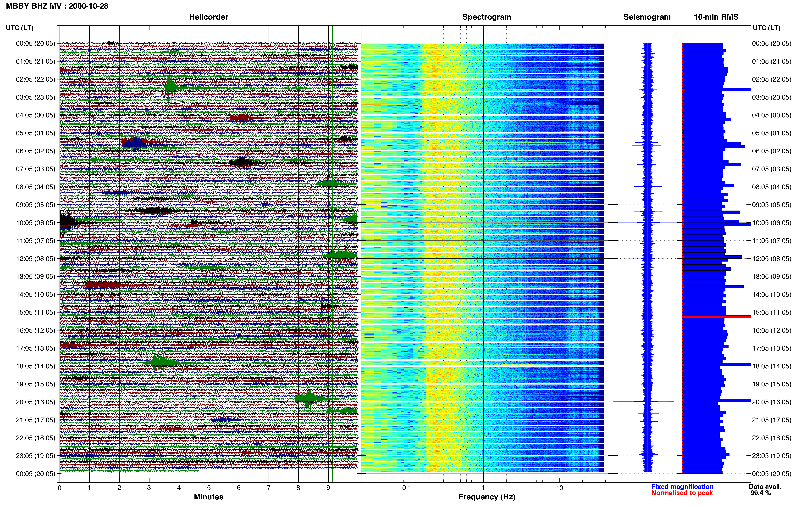Click the '99.4 %' availability value
812x508 pixels.
pos(761,493)
